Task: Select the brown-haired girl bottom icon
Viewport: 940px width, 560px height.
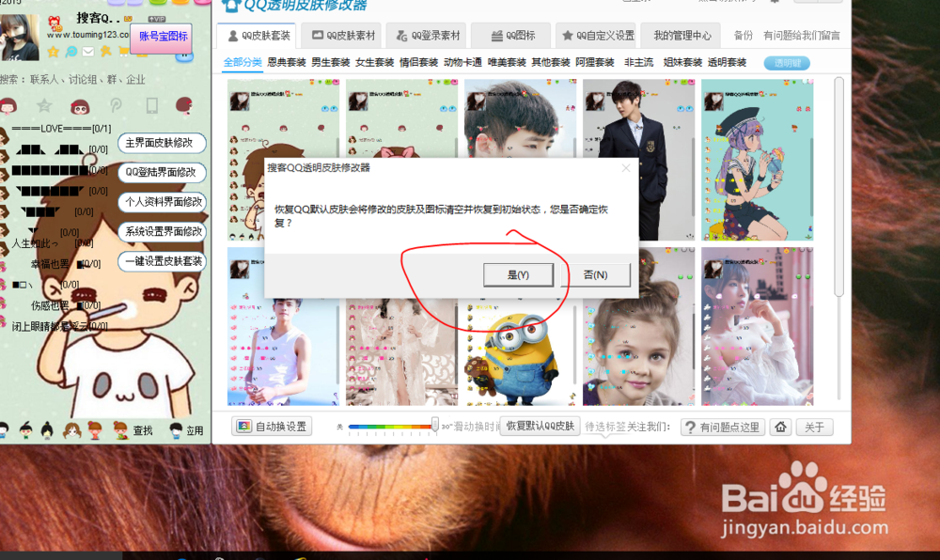Action: point(72,430)
